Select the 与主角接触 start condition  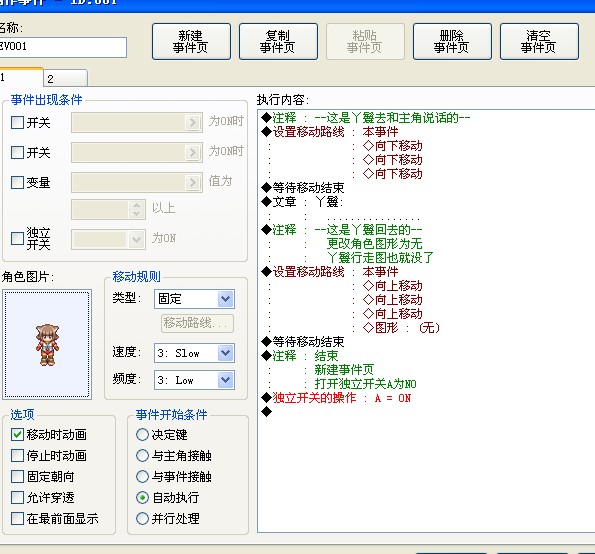coord(142,456)
